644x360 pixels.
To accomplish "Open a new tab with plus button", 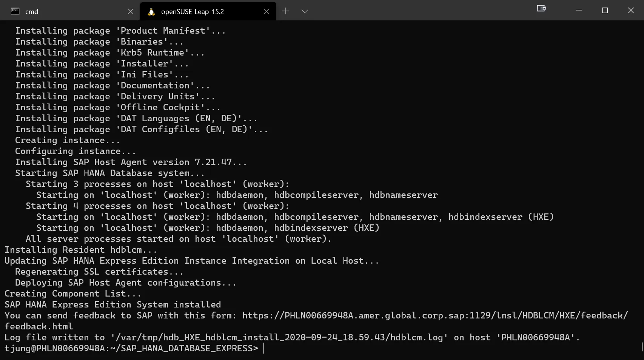I will (285, 11).
